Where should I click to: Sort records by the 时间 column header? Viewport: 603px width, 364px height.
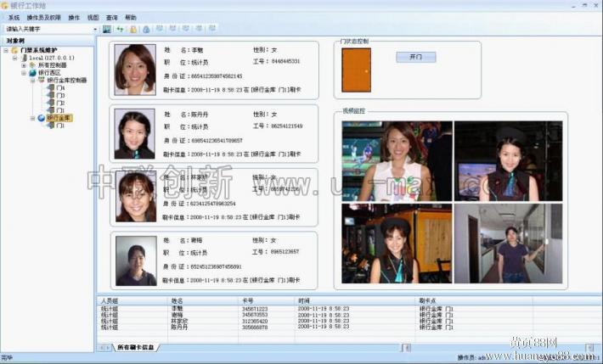[304, 300]
